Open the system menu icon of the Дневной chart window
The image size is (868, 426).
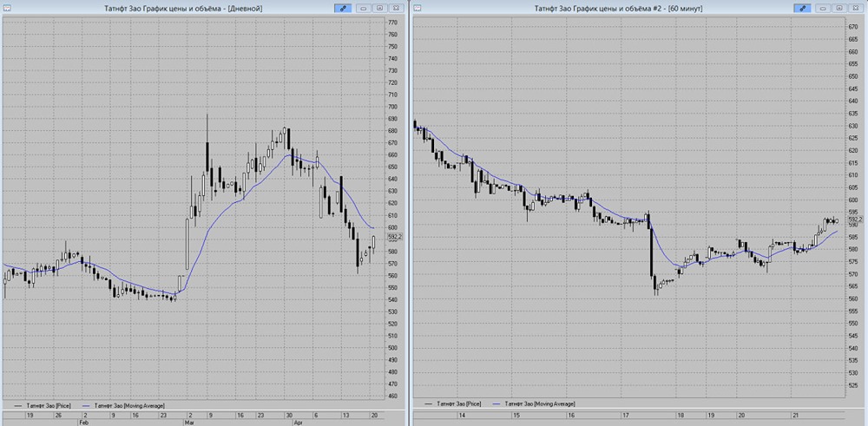click(x=7, y=9)
